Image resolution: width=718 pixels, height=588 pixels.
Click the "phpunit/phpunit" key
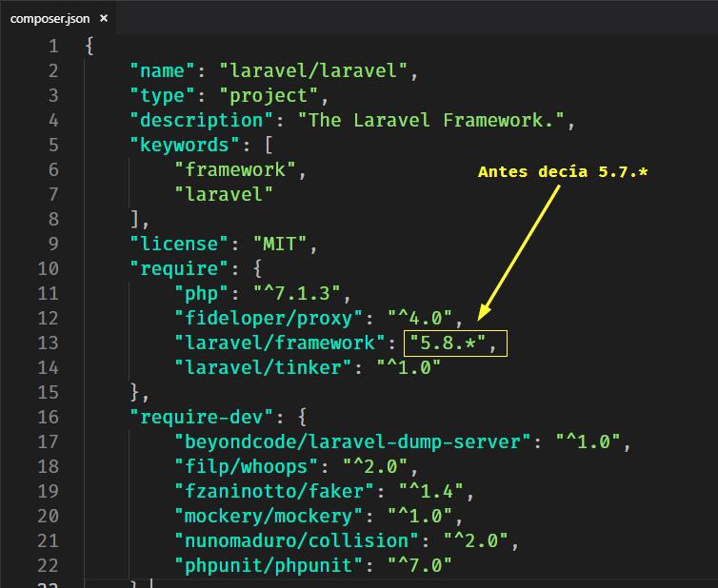269,565
